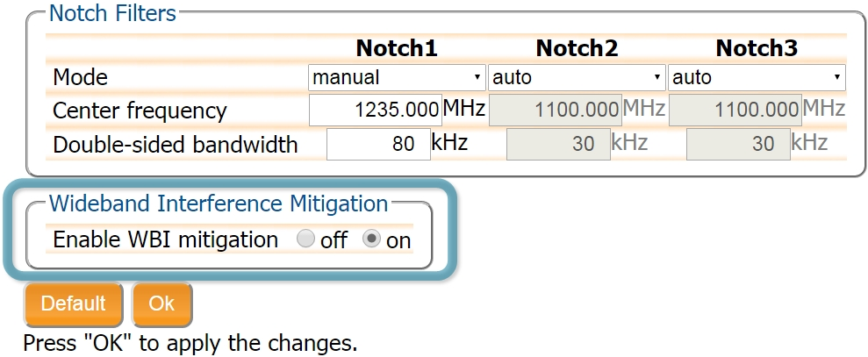Click the orange Ok button
868x357 pixels.
pos(161,303)
